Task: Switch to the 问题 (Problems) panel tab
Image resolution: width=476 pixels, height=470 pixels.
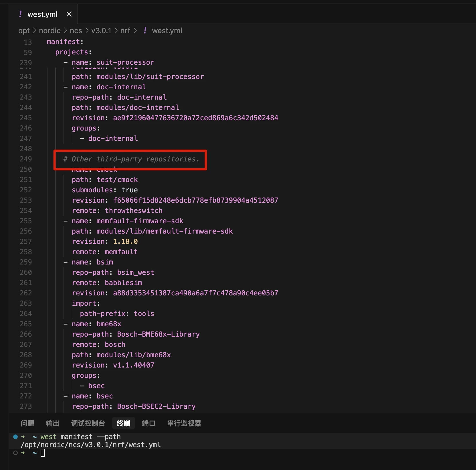Action: (27, 423)
